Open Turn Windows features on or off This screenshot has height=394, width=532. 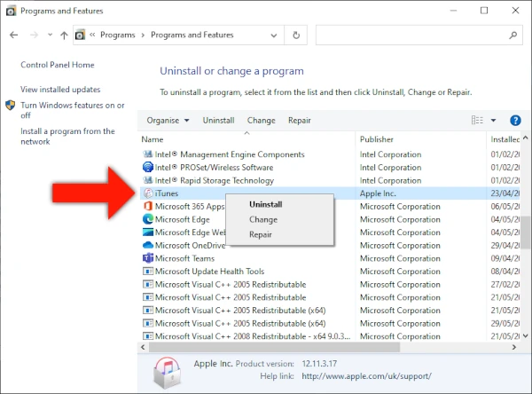[73, 110]
